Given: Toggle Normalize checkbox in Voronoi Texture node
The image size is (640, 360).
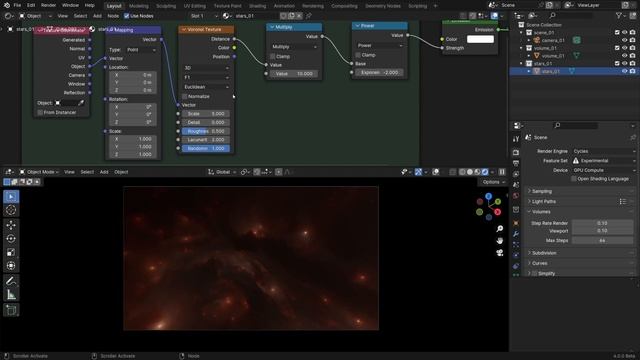Looking at the screenshot, I should (x=184, y=96).
